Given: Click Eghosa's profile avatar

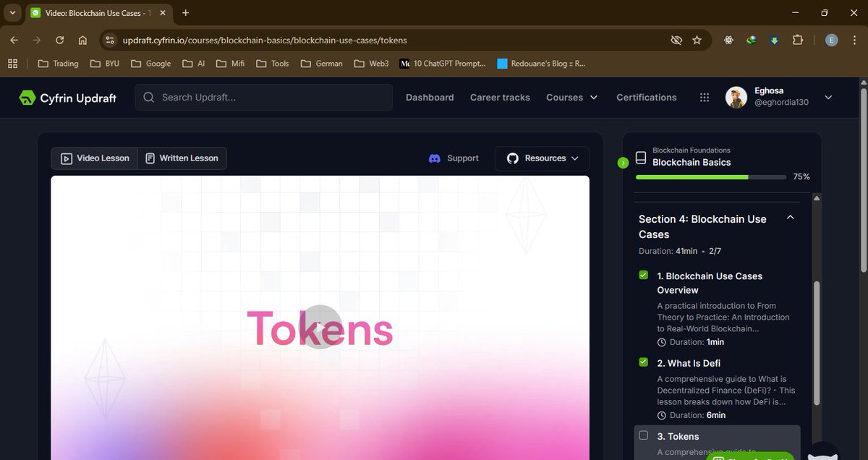Looking at the screenshot, I should click(x=736, y=98).
